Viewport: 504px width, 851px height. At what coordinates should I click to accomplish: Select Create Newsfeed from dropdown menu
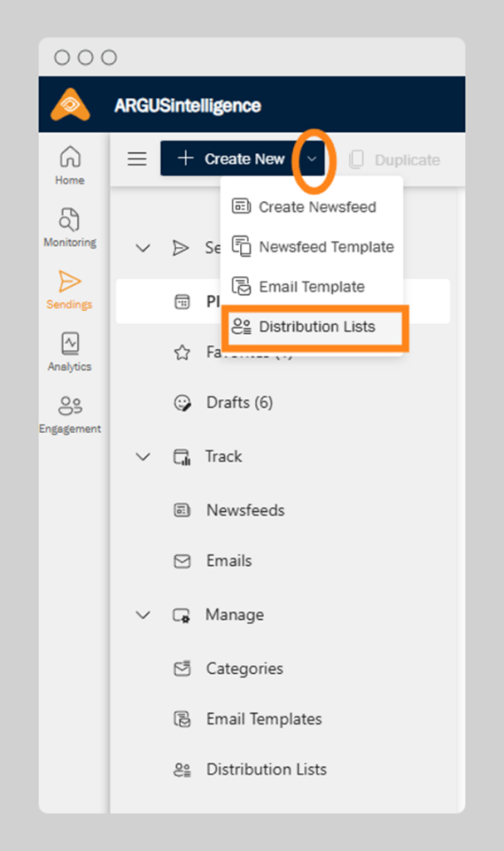click(x=316, y=207)
